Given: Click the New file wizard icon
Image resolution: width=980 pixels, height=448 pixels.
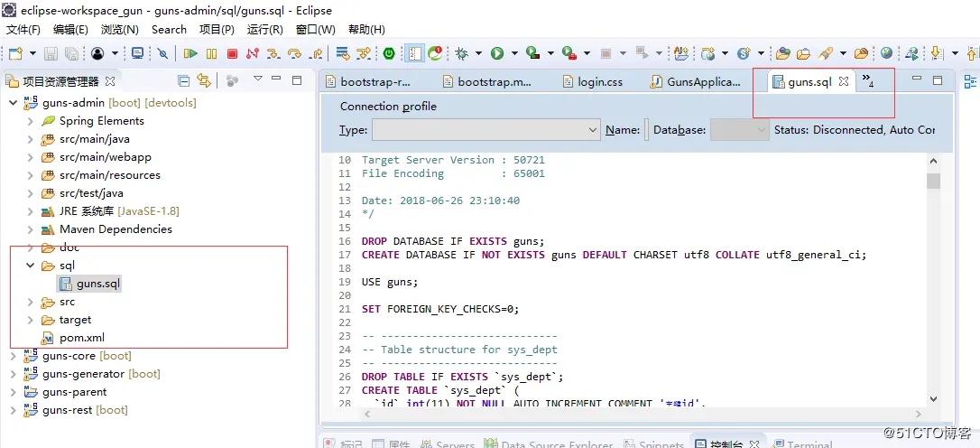Looking at the screenshot, I should pyautogui.click(x=16, y=54).
